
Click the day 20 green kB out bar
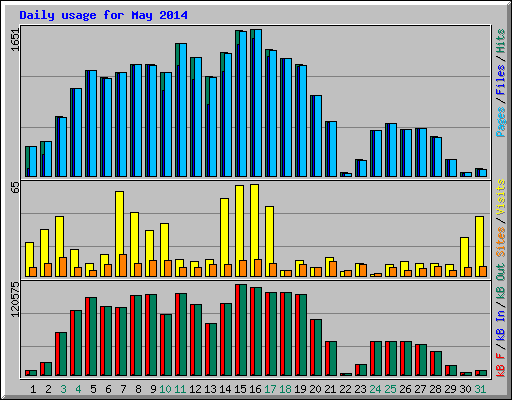(x=318, y=348)
